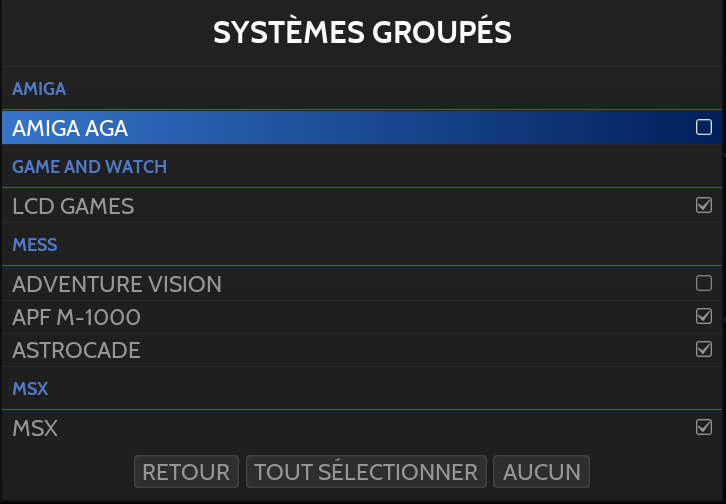Tick the AMIGA AGA checkbox
This screenshot has height=504, width=726.
(x=703, y=128)
